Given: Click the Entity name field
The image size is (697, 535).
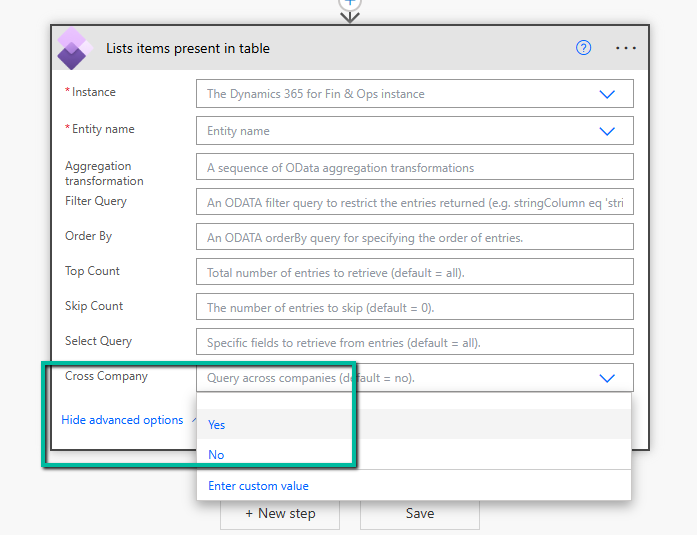Looking at the screenshot, I should (415, 131).
